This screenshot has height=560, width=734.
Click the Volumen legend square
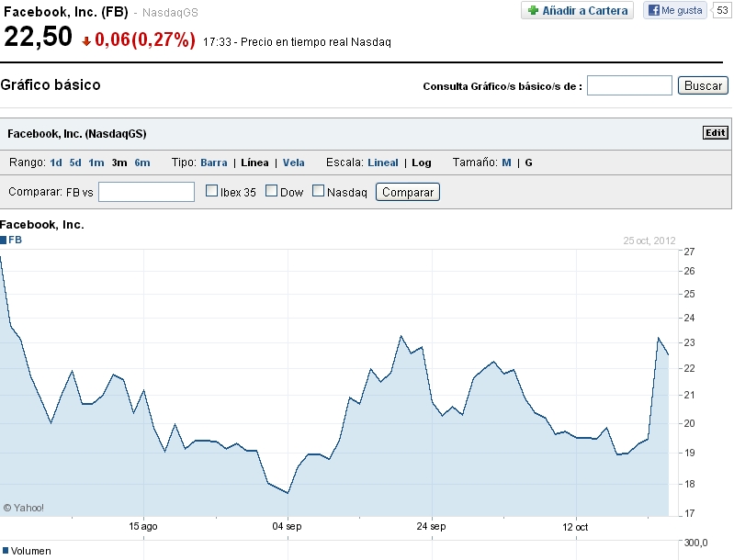click(x=6, y=551)
